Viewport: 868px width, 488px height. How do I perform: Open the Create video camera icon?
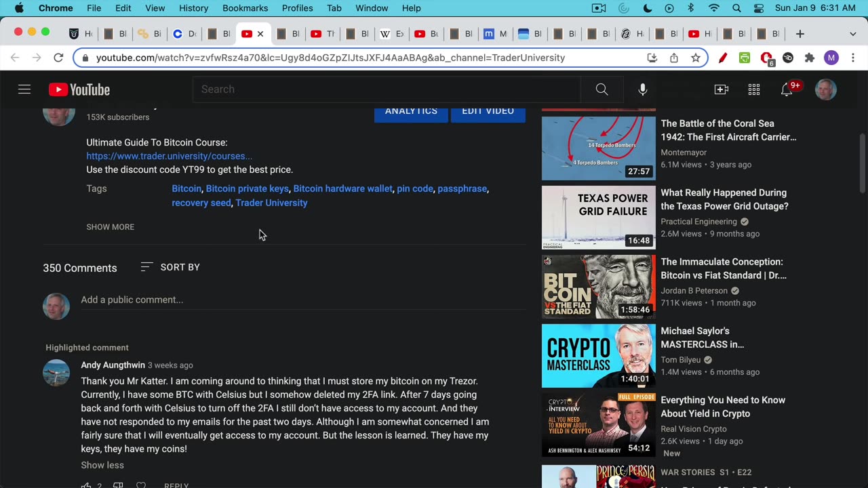coord(721,89)
